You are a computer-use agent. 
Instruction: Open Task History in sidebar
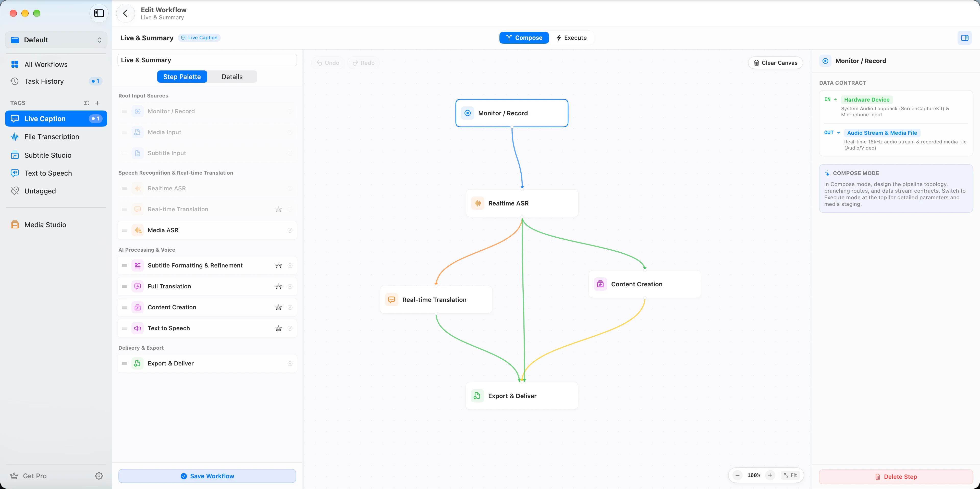(56, 81)
